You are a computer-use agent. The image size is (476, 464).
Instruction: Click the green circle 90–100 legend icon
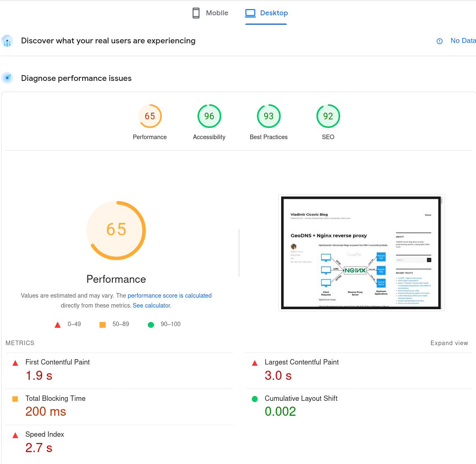(151, 325)
